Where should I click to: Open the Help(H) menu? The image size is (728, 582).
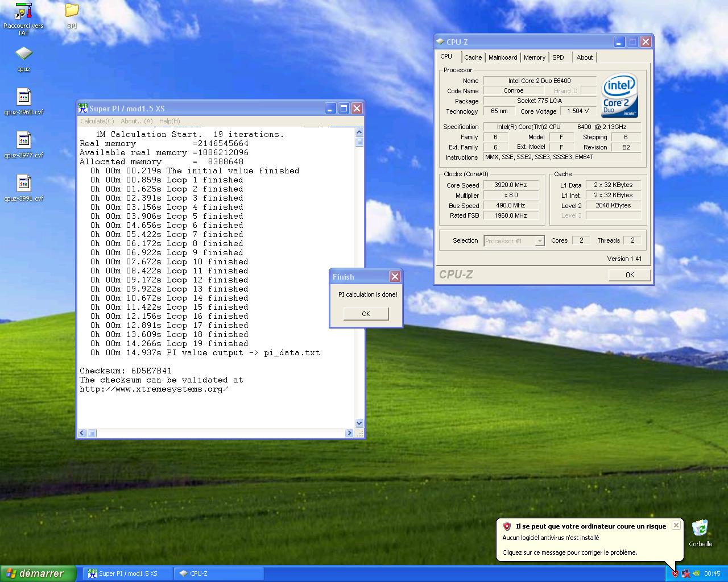tap(169, 121)
